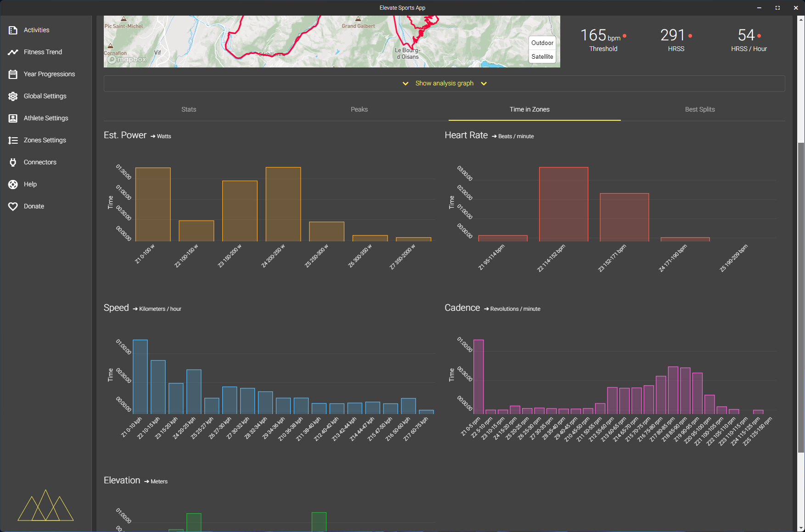The height and width of the screenshot is (532, 805).
Task: Open the Activities sidebar icon
Action: (x=13, y=30)
